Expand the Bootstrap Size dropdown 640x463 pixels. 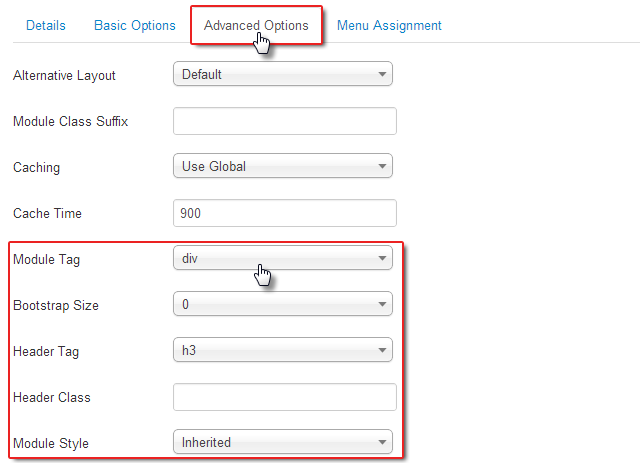(283, 305)
